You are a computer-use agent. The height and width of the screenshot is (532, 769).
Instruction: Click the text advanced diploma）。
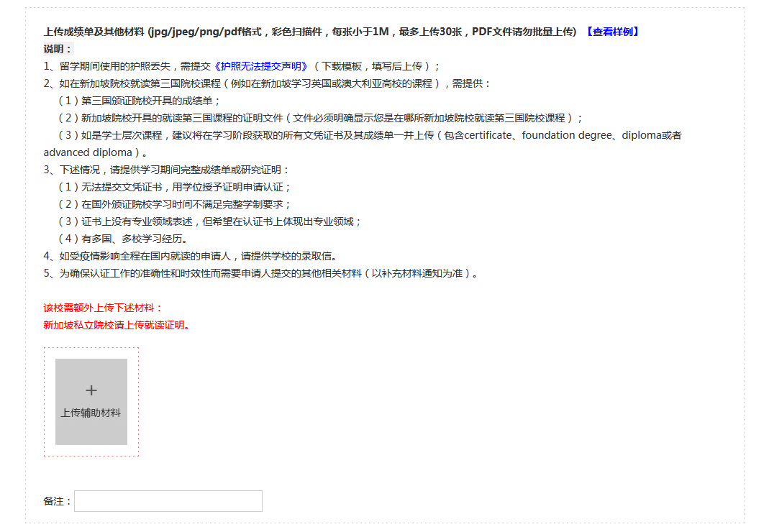(x=96, y=152)
